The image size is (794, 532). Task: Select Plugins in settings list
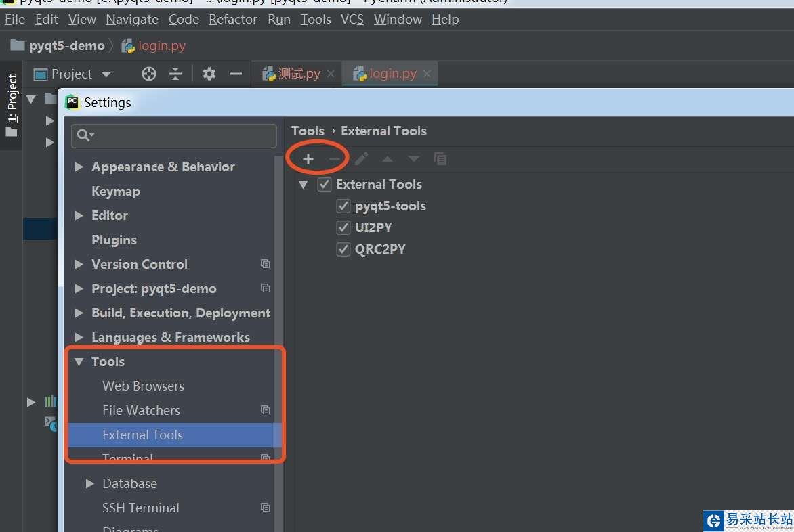point(114,240)
